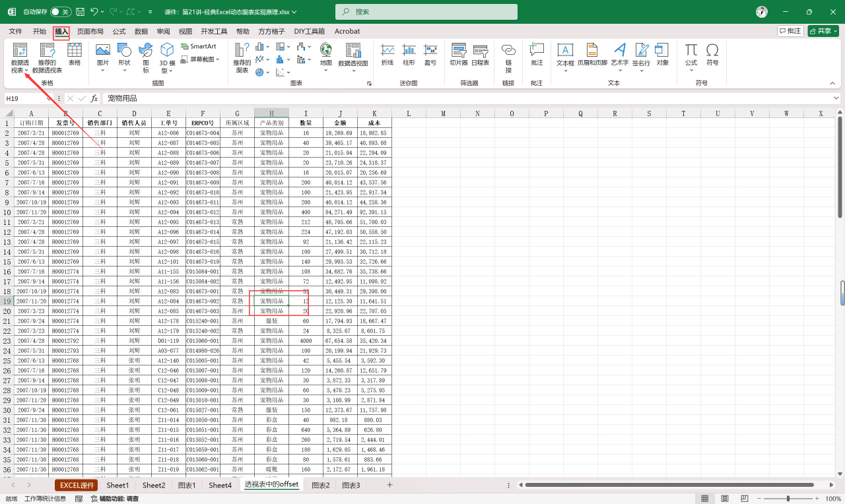Screen dimensions: 845x504
Task: Switch to 公式 ribbon tab
Action: 119,31
